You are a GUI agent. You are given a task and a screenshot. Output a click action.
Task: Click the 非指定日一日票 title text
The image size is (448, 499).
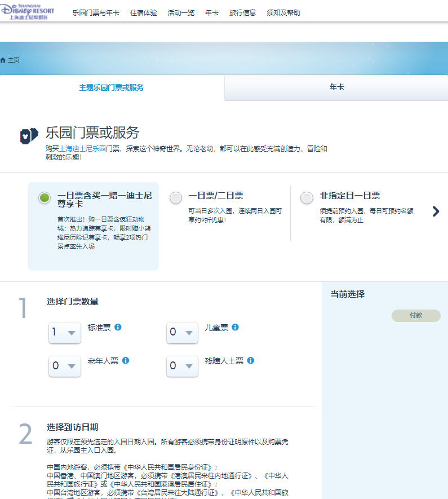[x=350, y=196]
